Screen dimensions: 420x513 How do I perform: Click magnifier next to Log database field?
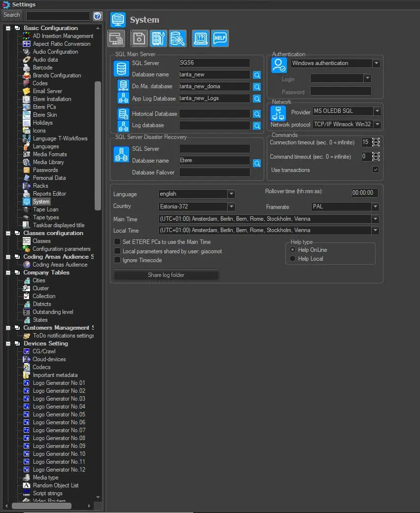pos(257,126)
